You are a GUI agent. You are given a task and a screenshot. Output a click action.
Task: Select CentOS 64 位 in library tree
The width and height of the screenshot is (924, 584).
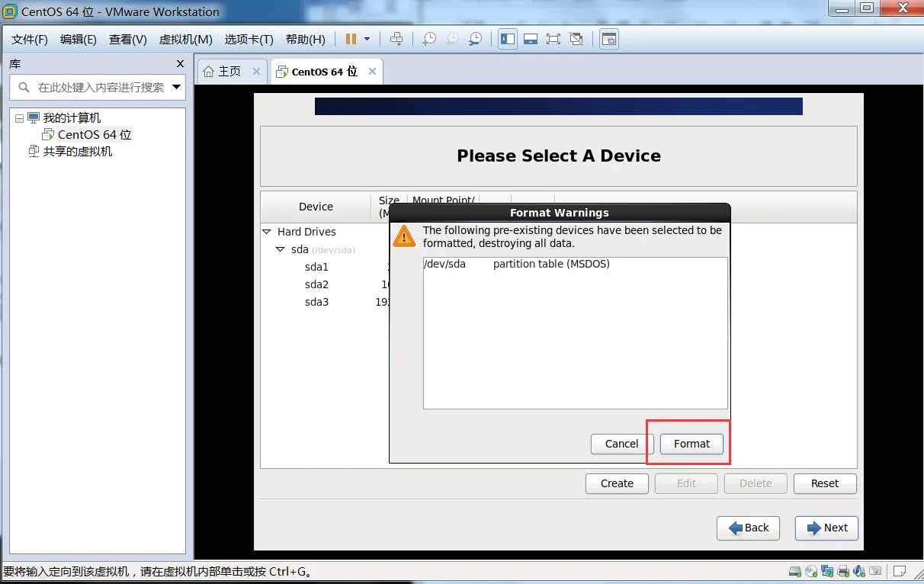click(x=95, y=135)
